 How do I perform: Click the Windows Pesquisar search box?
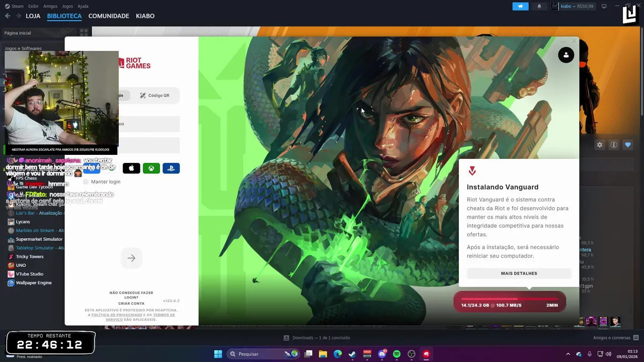pyautogui.click(x=263, y=354)
